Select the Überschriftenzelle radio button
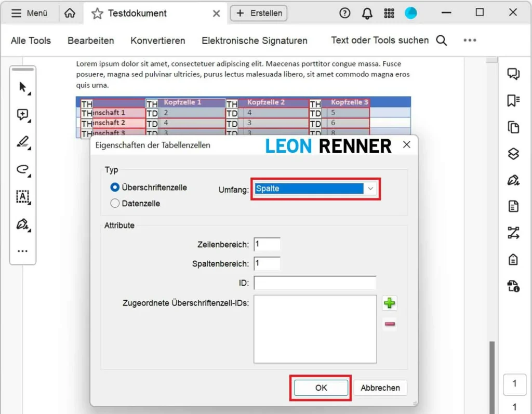The width and height of the screenshot is (532, 414). 115,188
